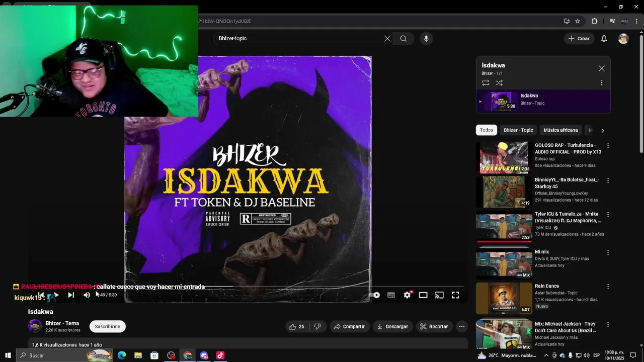The width and height of the screenshot is (644, 362).
Task: Show more filter chips with right arrow
Action: click(x=602, y=131)
